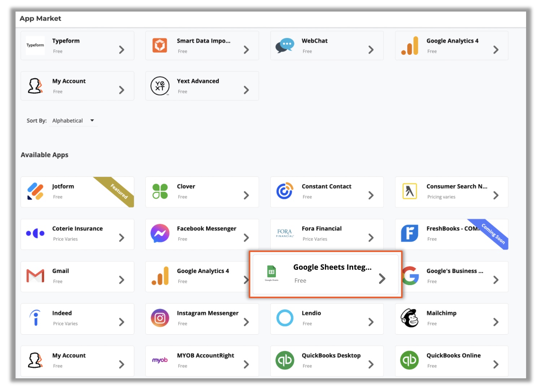Expand Typeform using its chevron arrow
This screenshot has height=392, width=538.
click(x=122, y=50)
